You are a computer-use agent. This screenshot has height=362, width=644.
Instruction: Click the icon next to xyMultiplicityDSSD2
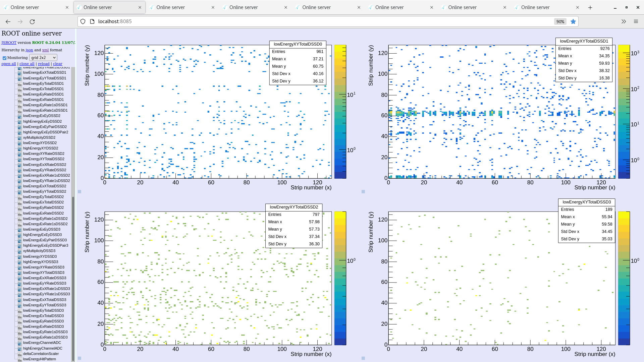[x=20, y=137]
